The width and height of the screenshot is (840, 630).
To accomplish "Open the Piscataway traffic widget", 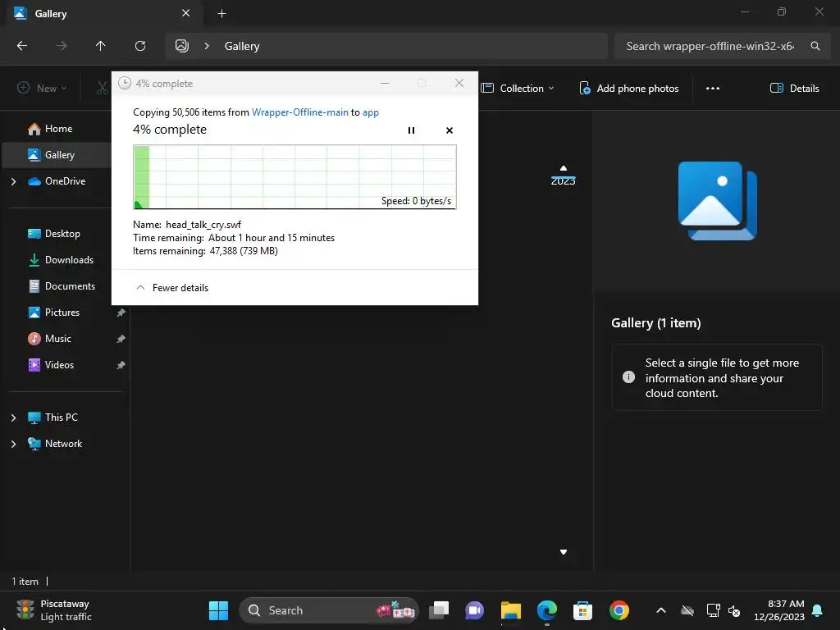I will click(53, 610).
